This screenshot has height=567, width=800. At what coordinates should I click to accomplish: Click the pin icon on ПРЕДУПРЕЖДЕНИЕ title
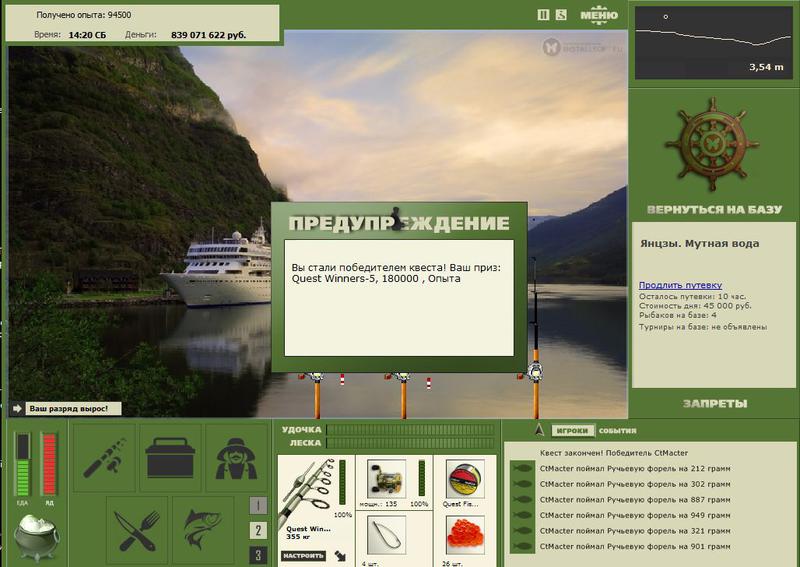pos(395,218)
